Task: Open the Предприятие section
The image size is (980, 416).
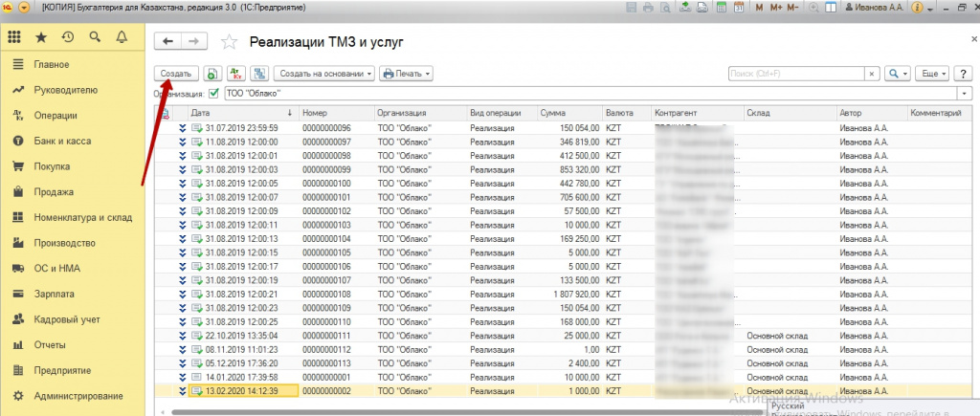Action: pos(73,370)
